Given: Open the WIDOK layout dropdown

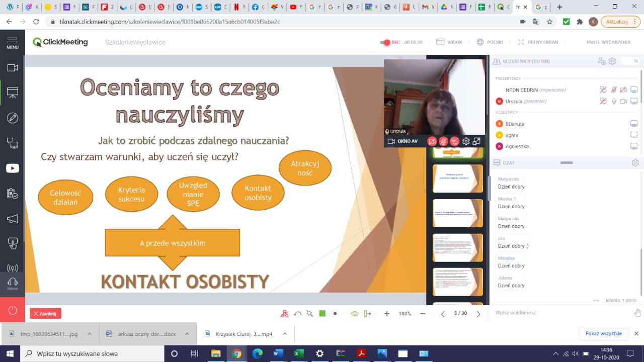Looking at the screenshot, I should pos(449,43).
